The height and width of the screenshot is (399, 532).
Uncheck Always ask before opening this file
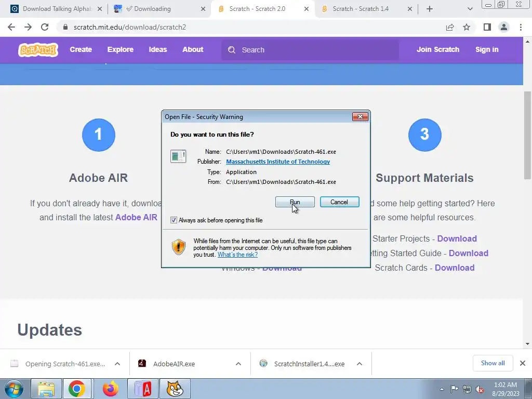coord(174,220)
